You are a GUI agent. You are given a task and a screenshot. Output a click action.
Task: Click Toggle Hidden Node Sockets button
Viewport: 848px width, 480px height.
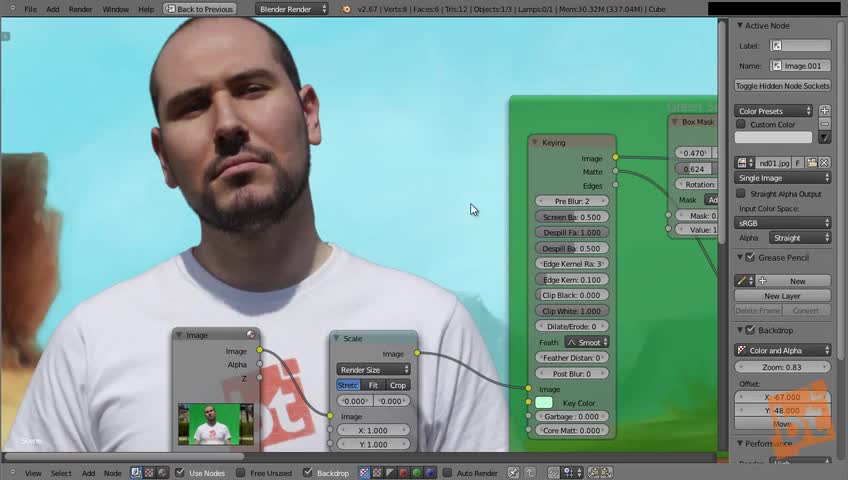[x=783, y=85]
